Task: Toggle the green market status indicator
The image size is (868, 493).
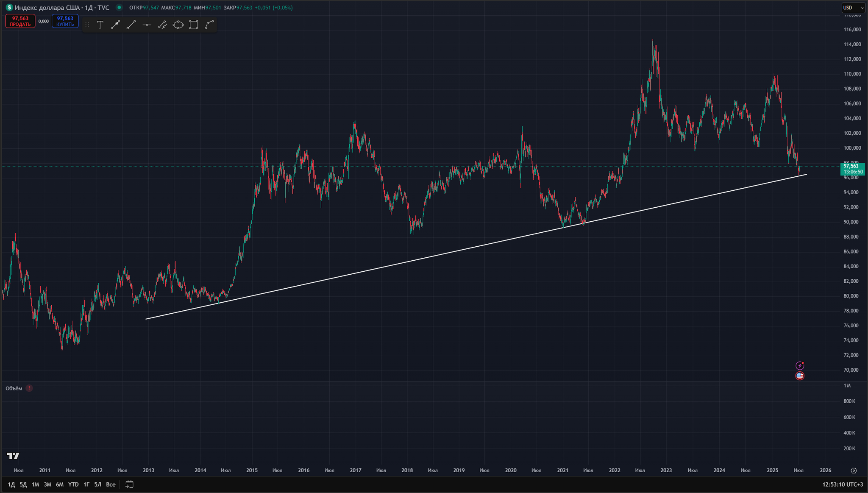Action: click(119, 8)
